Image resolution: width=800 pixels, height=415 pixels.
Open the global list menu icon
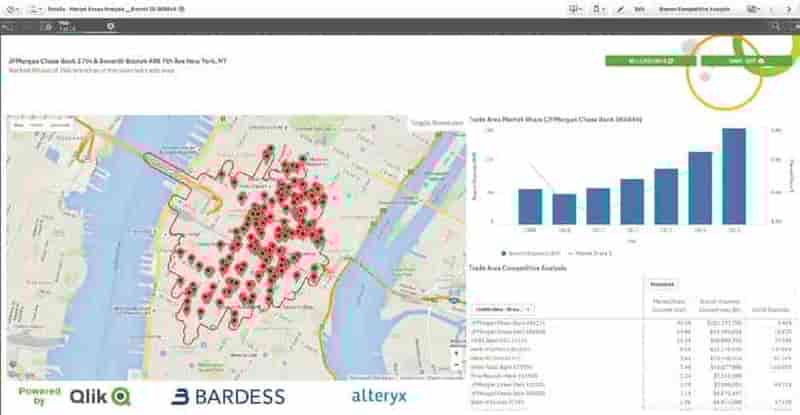pyautogui.click(x=35, y=9)
